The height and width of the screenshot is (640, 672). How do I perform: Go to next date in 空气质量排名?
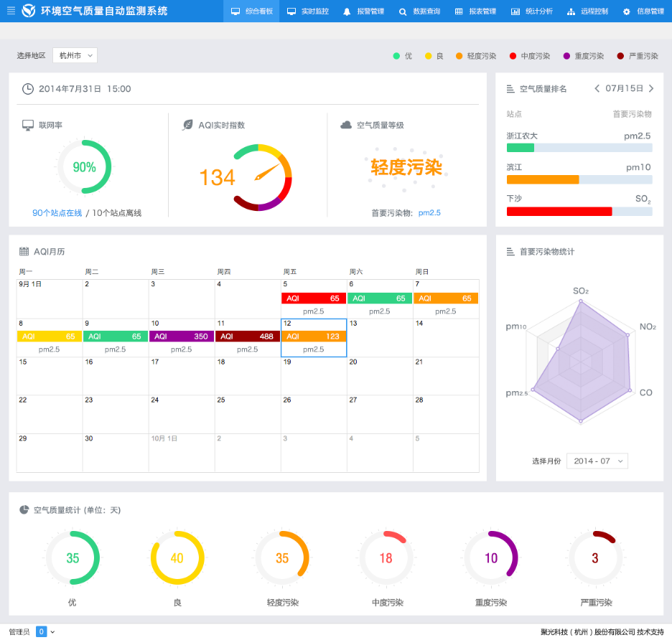(x=651, y=88)
